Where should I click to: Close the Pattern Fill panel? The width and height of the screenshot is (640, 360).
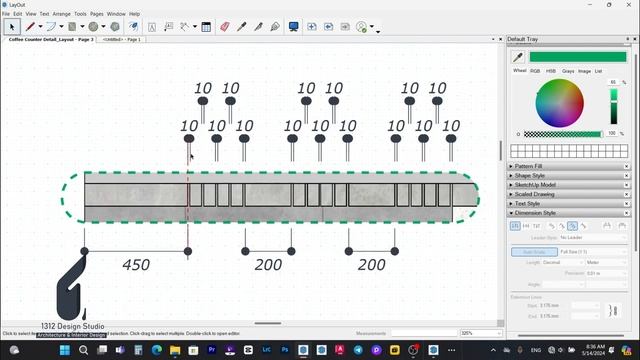[627, 167]
